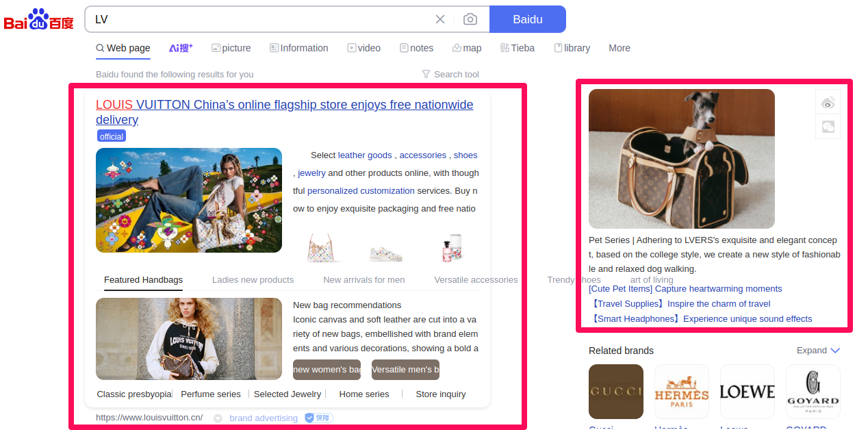Click the Baidu logo
This screenshot has height=430, width=868.
point(38,19)
